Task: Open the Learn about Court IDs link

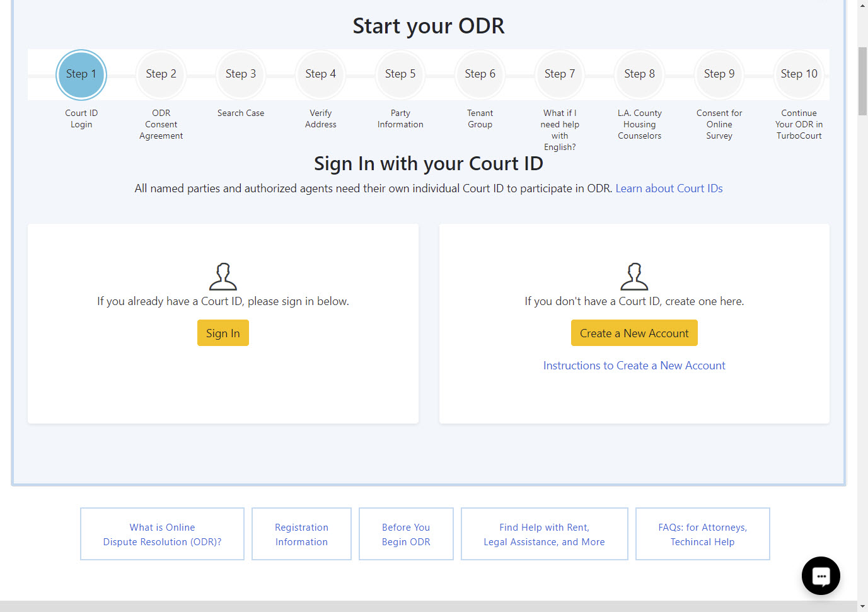Action: pos(669,188)
